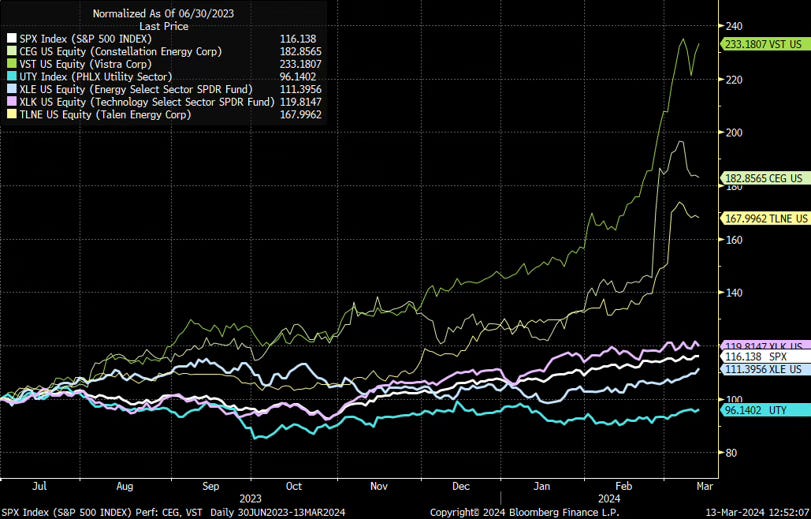Click the cyan UTY Index legend swatch
This screenshot has width=811, height=519.
pos(11,77)
